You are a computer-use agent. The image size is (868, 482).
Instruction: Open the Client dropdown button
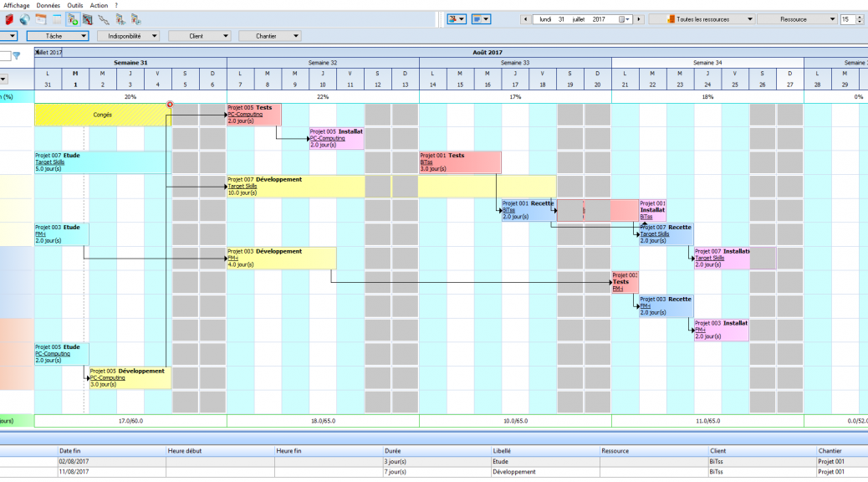click(199, 36)
